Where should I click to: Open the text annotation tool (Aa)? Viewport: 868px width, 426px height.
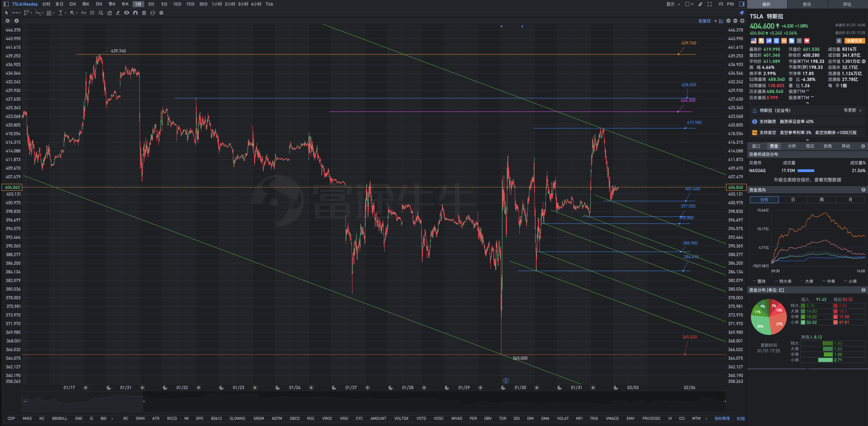(84, 13)
